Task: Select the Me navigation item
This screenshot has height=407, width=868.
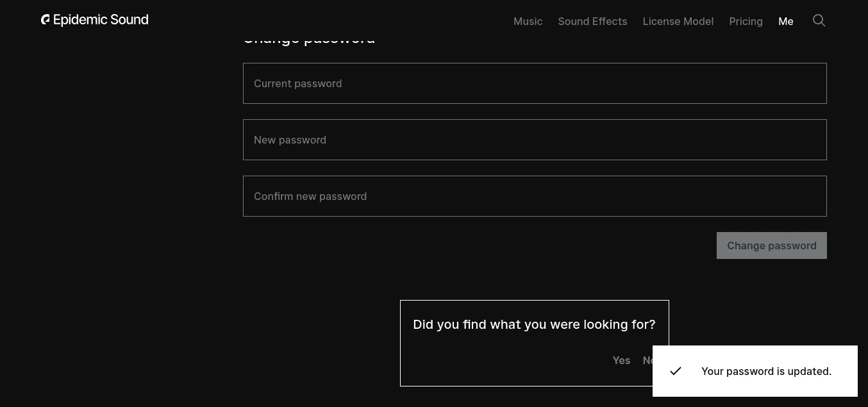Action: point(785,21)
